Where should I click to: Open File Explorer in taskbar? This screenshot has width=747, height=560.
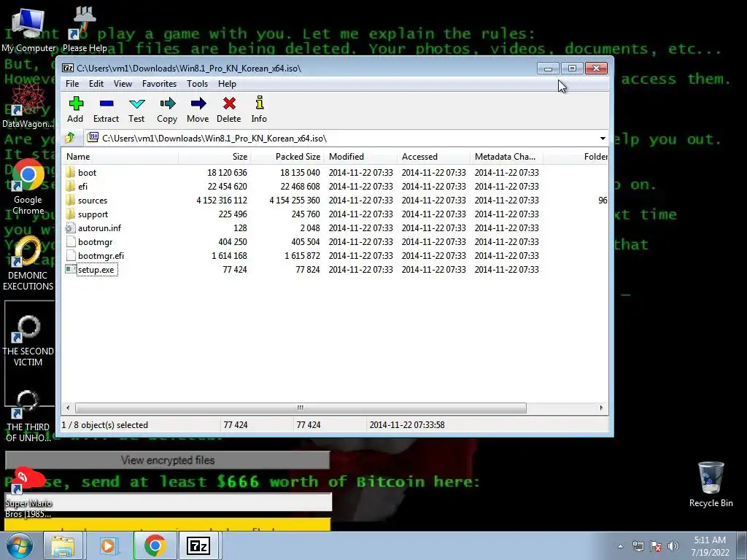click(x=63, y=545)
